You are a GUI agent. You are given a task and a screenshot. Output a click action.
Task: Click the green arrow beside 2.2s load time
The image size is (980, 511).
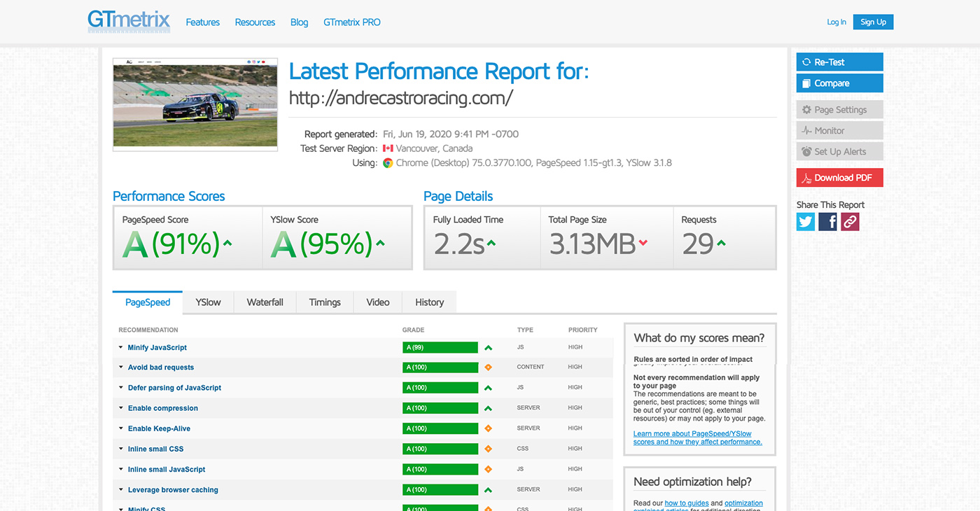coord(491,244)
